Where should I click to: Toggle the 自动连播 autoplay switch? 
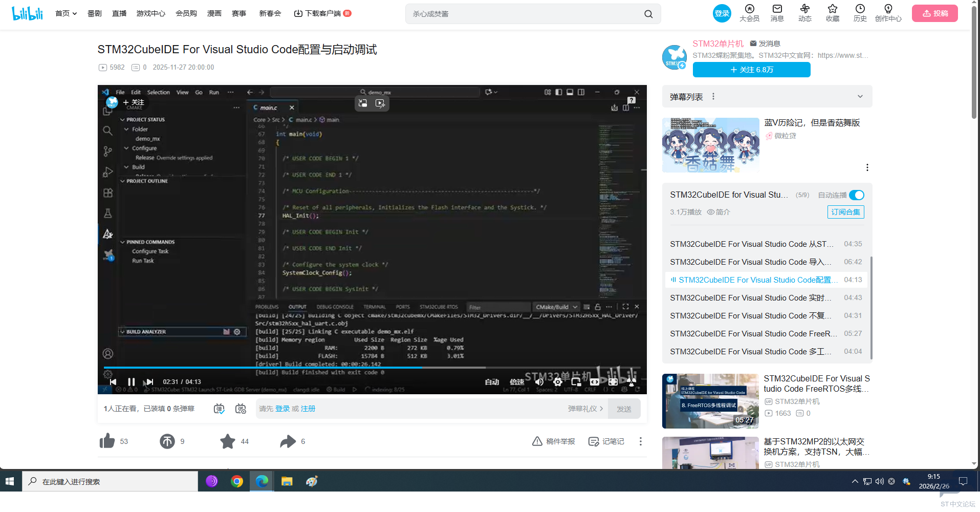pyautogui.click(x=856, y=195)
